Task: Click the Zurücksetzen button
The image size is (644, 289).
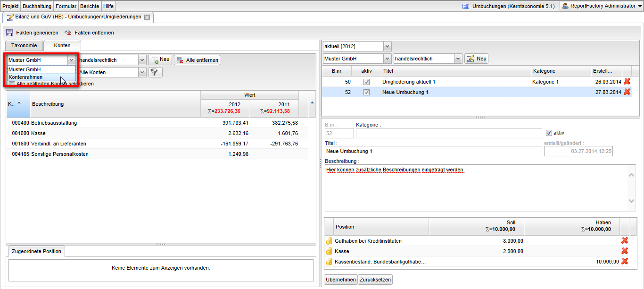Action: click(x=375, y=280)
